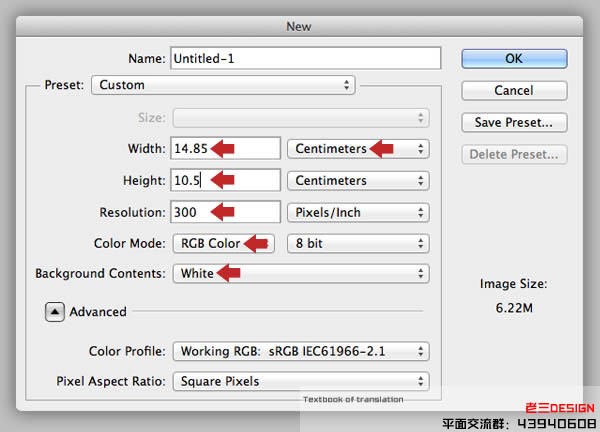This screenshot has height=432, width=600.
Task: Click the OK button
Action: click(x=514, y=59)
